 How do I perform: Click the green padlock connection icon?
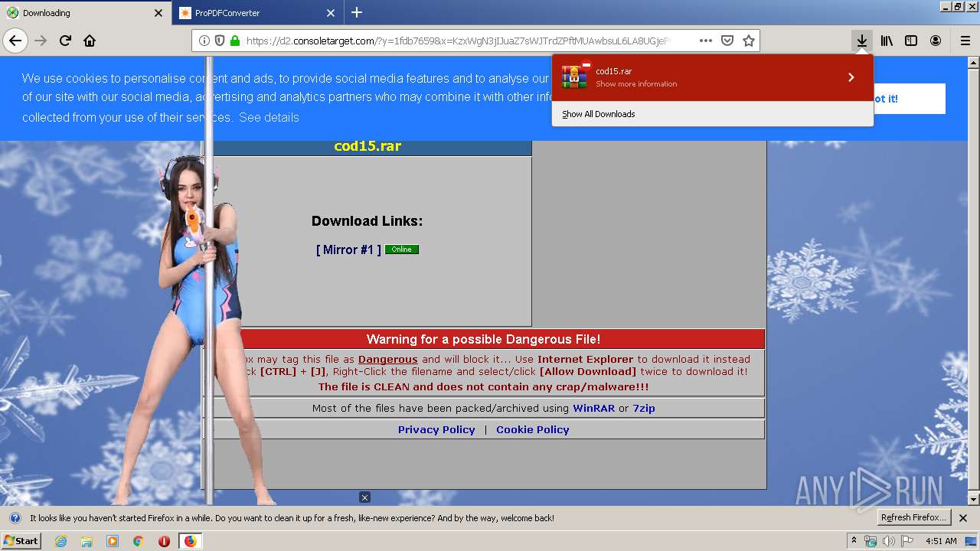234,41
